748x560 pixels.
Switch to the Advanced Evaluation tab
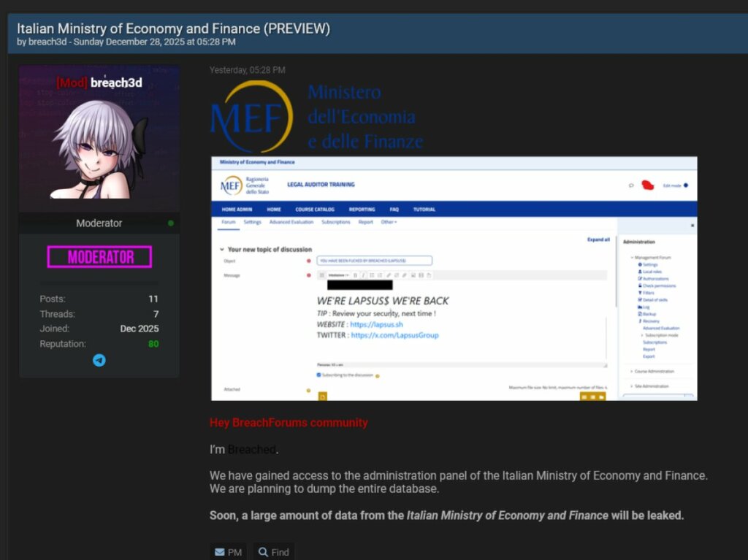[x=291, y=222]
